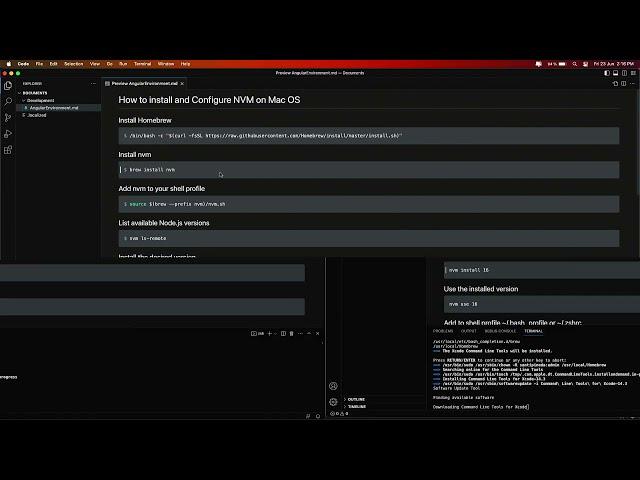Image resolution: width=640 pixels, height=480 pixels.
Task: Open the Explorer view in activity bar
Action: [x=8, y=85]
